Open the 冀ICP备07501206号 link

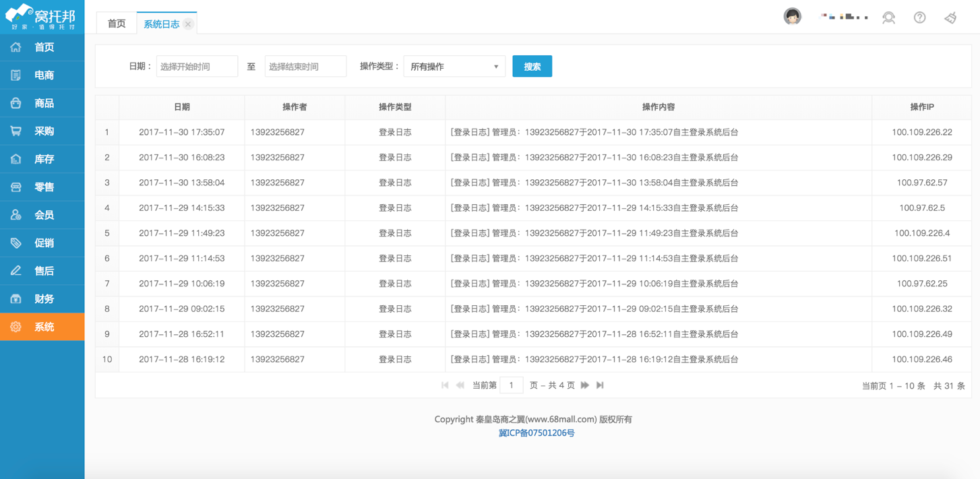537,433
